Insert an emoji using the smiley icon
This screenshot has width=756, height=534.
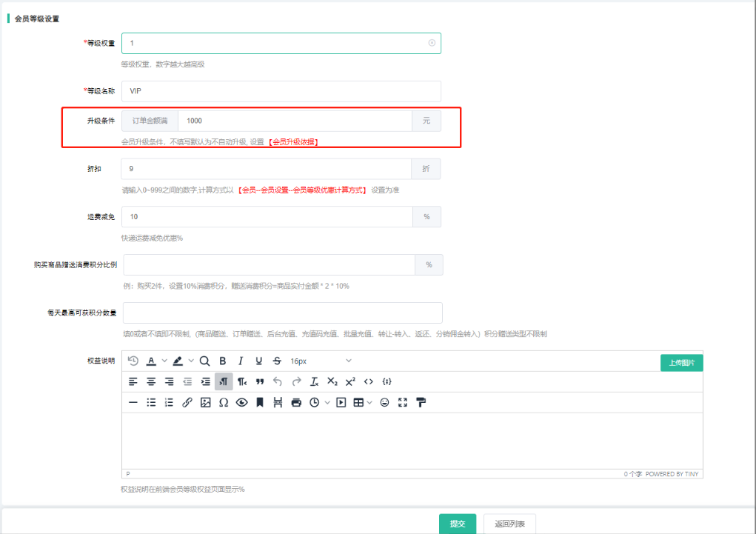pyautogui.click(x=384, y=402)
